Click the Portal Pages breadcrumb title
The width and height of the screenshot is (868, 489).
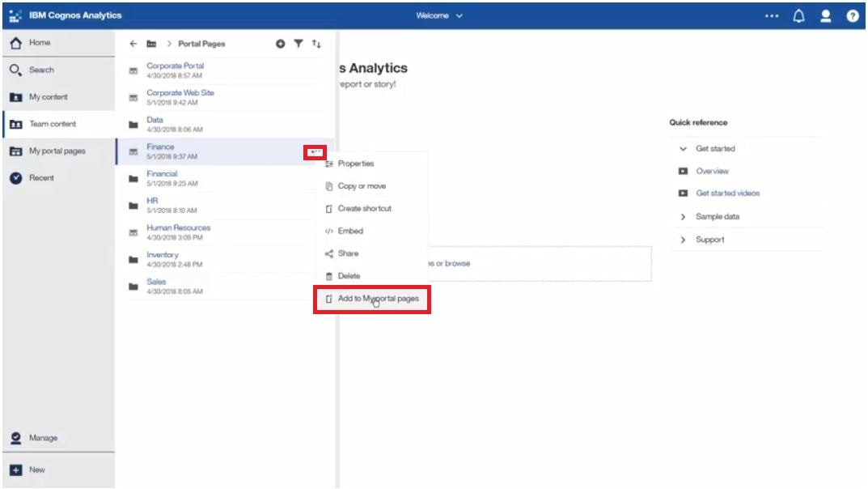pyautogui.click(x=201, y=44)
